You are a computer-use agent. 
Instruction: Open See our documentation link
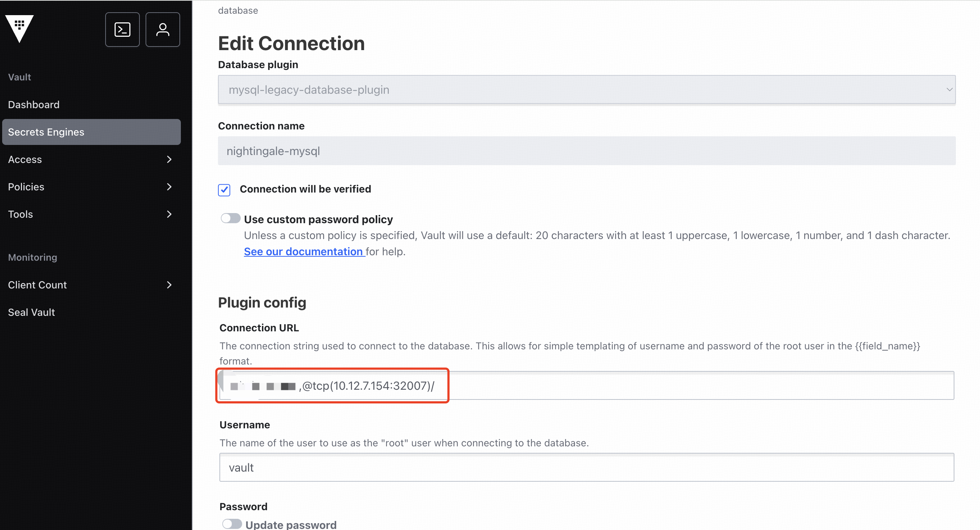click(x=303, y=251)
